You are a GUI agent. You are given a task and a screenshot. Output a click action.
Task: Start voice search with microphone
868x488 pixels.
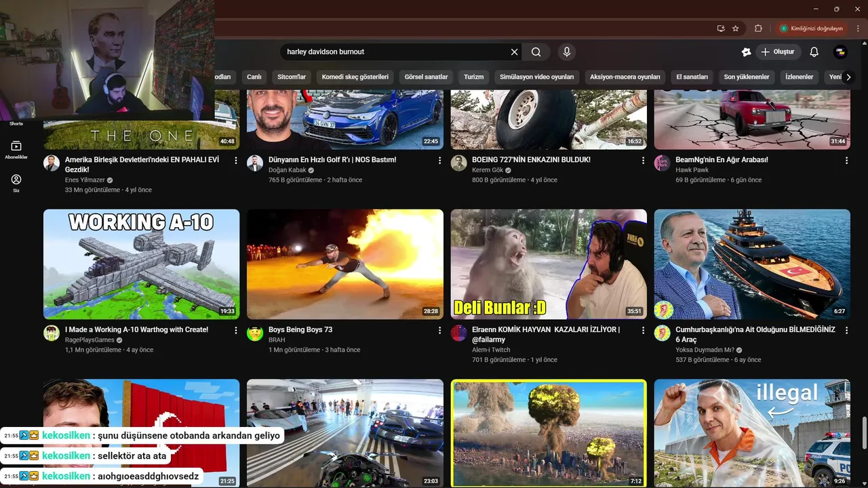[x=567, y=52]
